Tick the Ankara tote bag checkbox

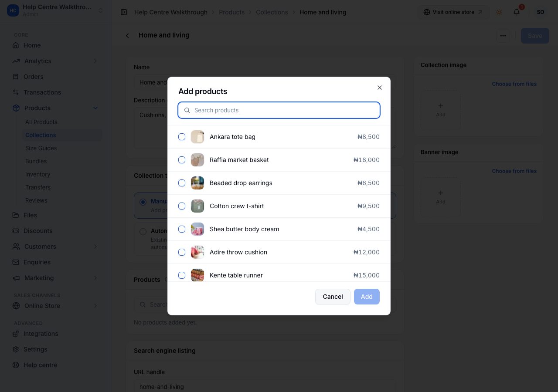pos(182,137)
